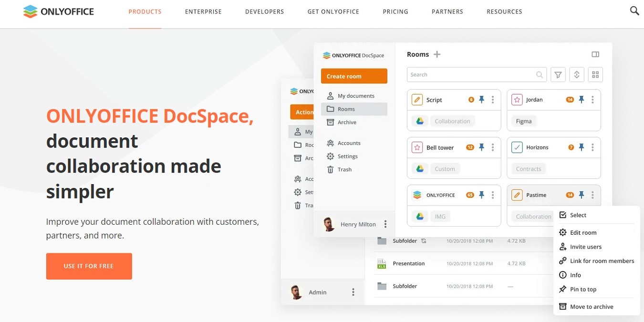Switch Rooms to grid view layout
This screenshot has width=644, height=322.
coord(595,74)
